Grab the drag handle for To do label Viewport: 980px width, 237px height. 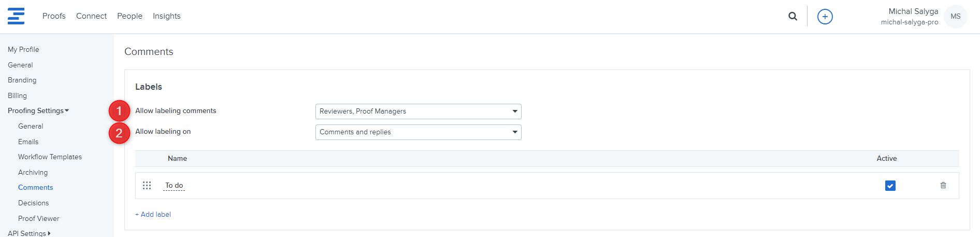click(147, 185)
